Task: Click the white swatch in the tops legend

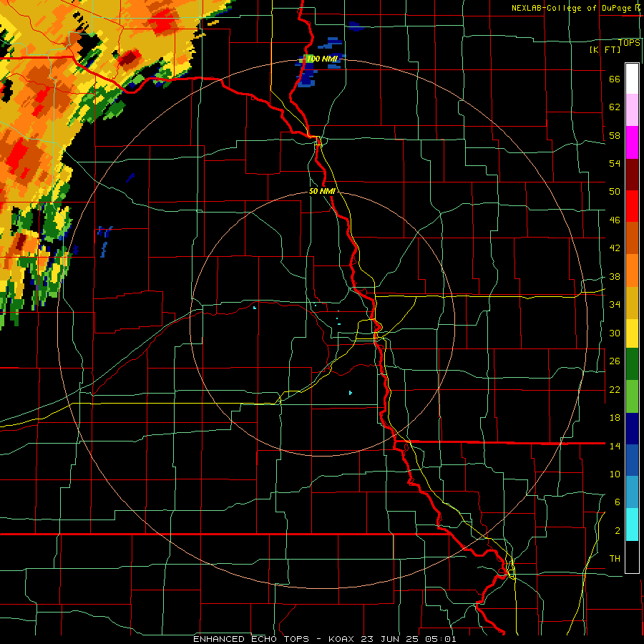Action: pyautogui.click(x=632, y=79)
